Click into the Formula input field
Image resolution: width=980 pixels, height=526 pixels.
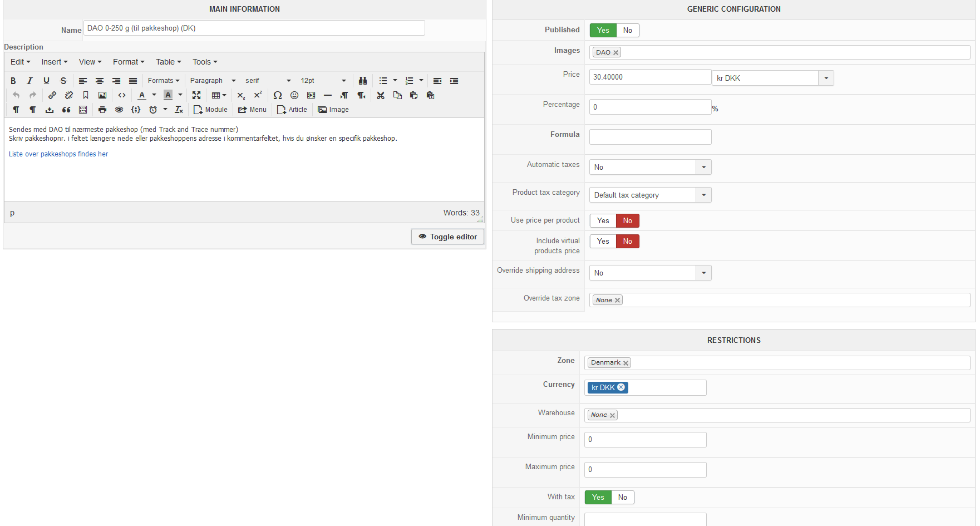click(x=650, y=137)
